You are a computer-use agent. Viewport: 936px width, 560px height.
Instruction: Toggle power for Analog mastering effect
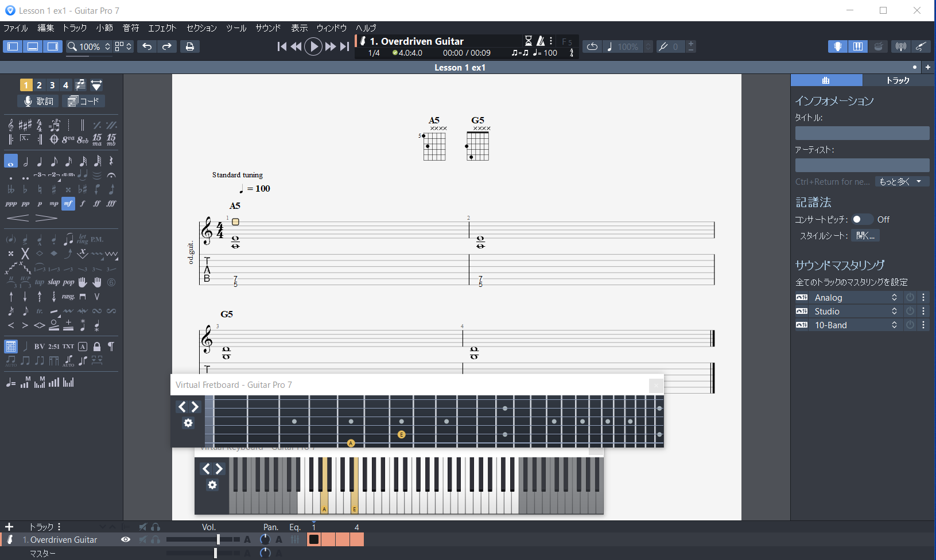pyautogui.click(x=910, y=297)
